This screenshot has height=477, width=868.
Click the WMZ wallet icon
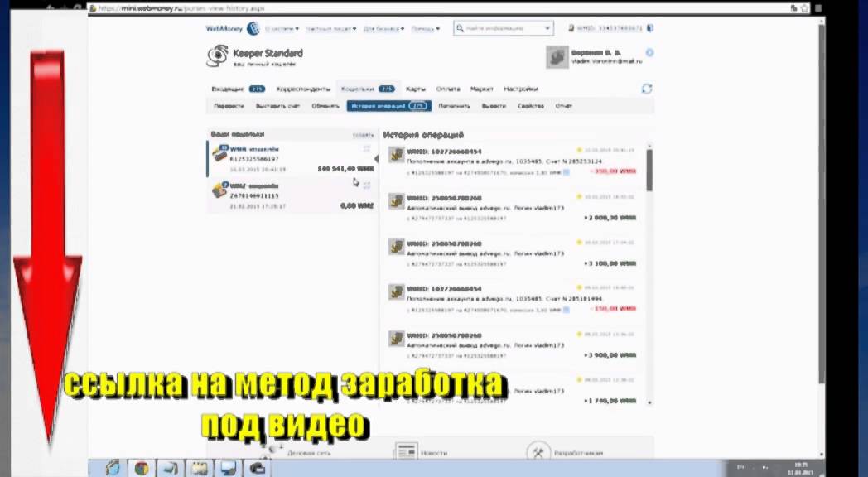[x=219, y=190]
